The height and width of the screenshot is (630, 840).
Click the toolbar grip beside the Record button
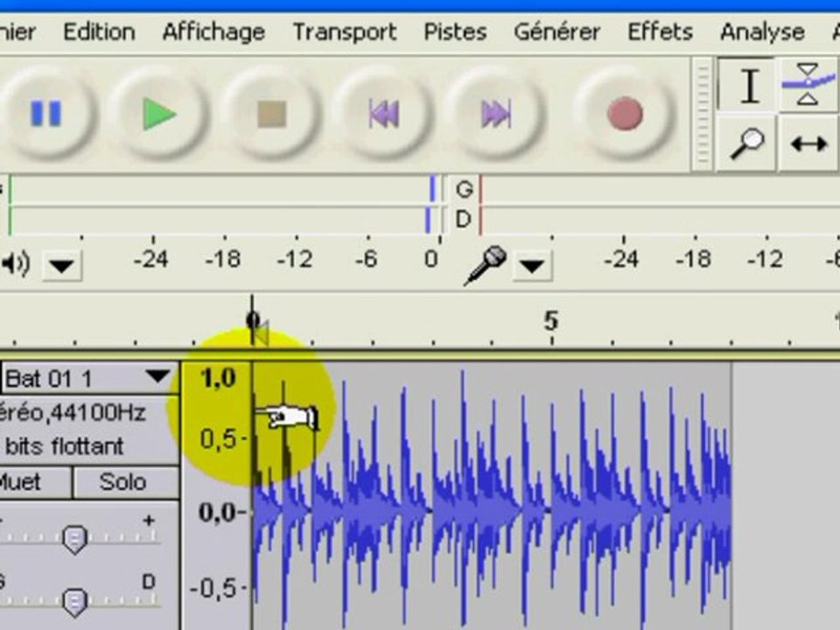[x=702, y=114]
